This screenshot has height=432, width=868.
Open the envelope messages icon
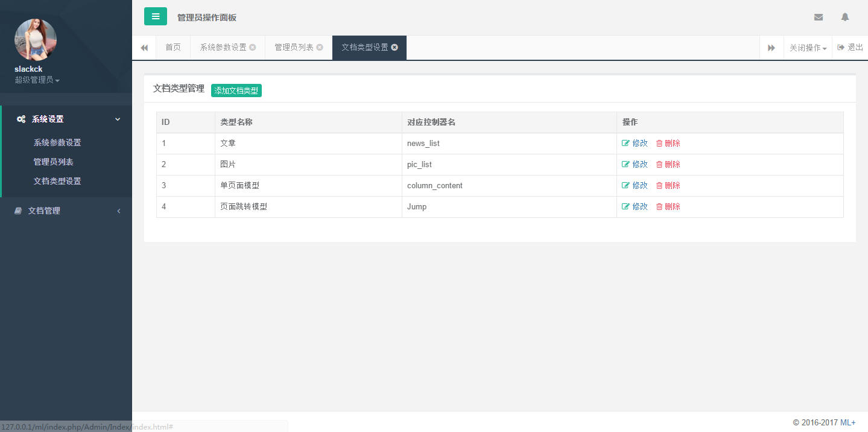819,17
